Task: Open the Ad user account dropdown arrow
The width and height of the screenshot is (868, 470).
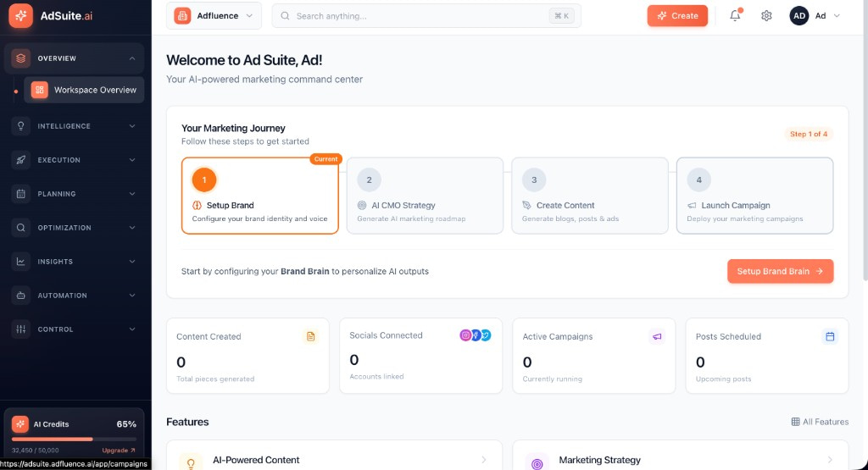Action: pos(837,16)
